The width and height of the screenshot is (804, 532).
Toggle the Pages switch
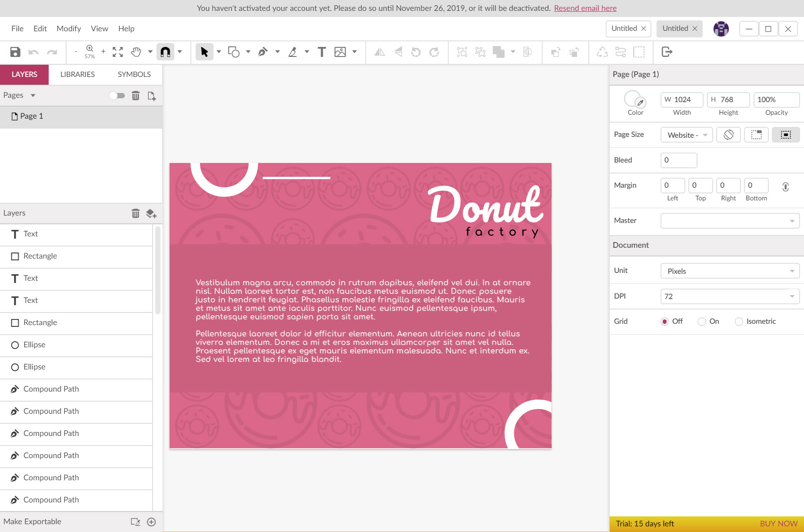(x=117, y=96)
